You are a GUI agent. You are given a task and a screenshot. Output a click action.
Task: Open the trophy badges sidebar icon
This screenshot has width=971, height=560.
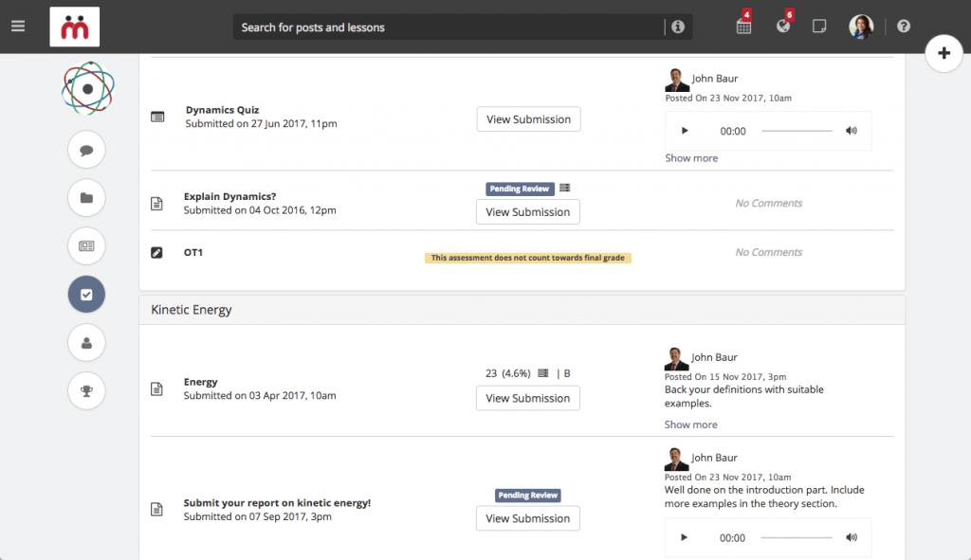tap(86, 390)
